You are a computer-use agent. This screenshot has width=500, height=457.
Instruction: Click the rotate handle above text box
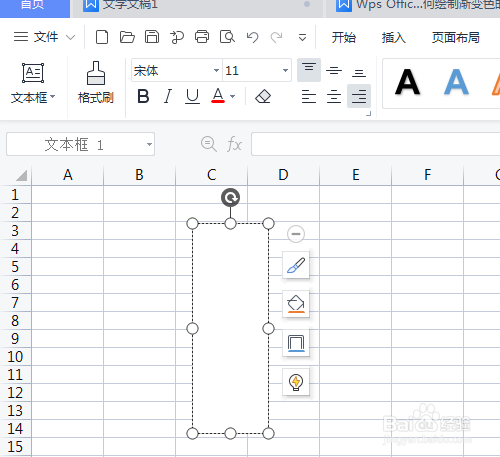point(230,198)
